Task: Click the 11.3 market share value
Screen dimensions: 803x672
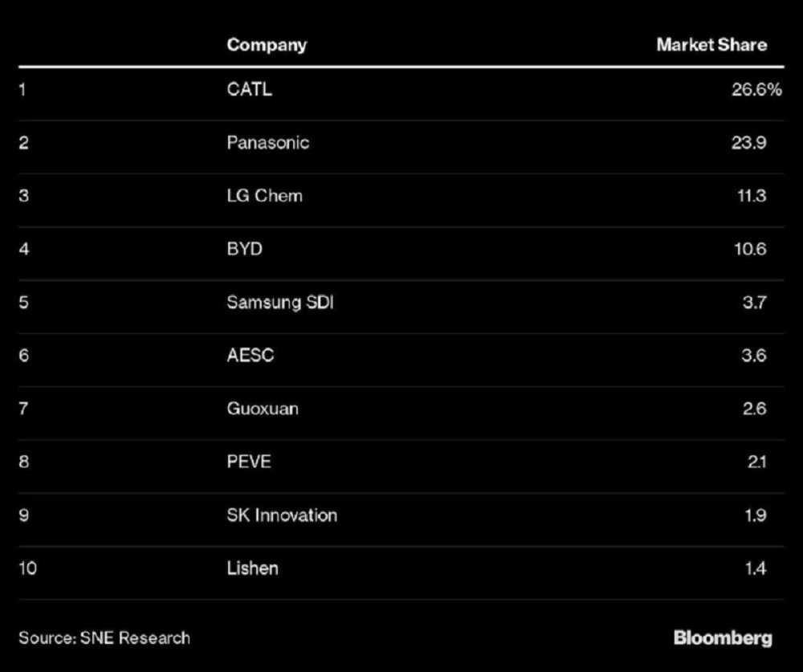Action: [x=750, y=196]
